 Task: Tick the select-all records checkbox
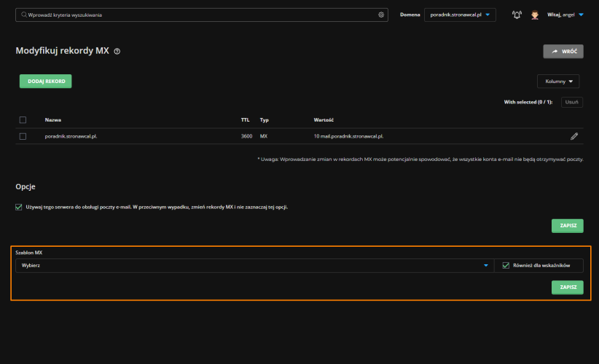[23, 119]
